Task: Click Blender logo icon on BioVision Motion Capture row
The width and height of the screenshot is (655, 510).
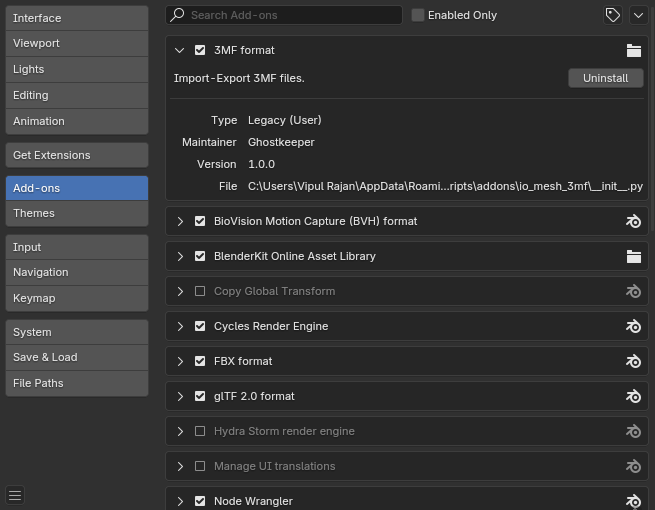Action: (633, 221)
